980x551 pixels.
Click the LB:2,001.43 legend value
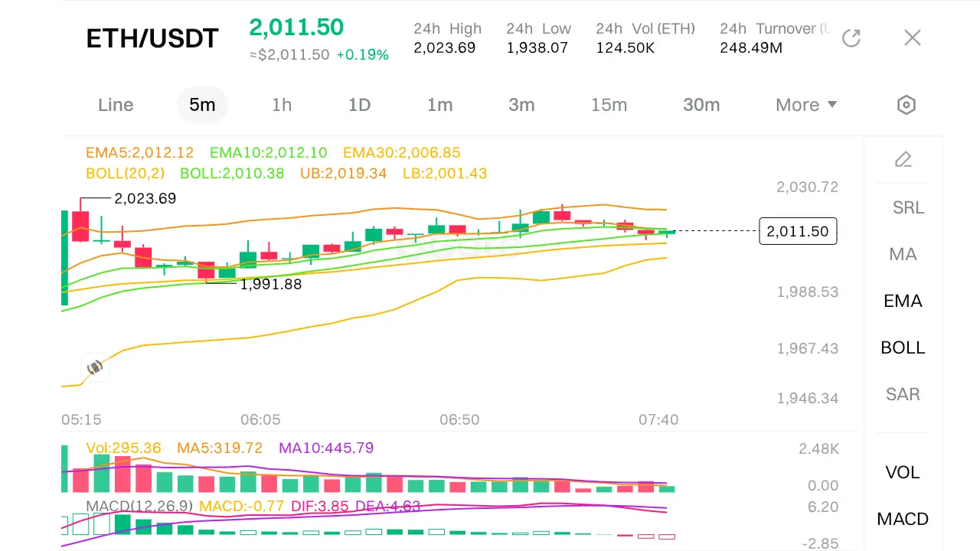(445, 174)
